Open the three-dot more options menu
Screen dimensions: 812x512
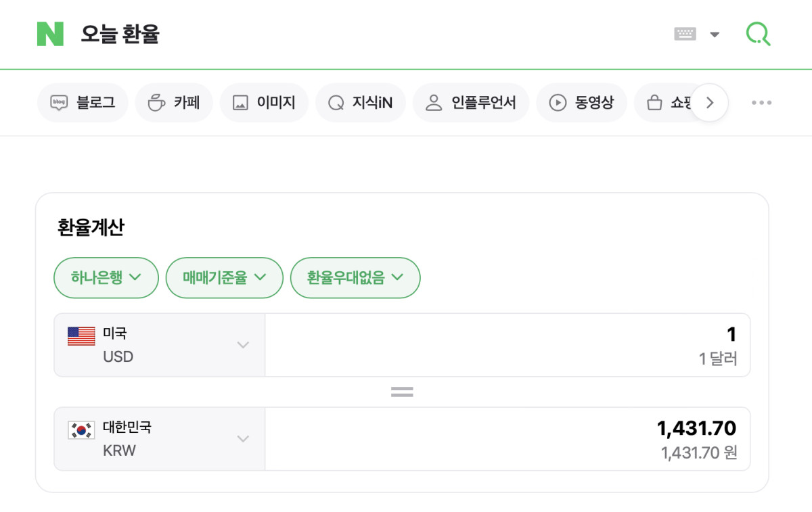point(761,103)
